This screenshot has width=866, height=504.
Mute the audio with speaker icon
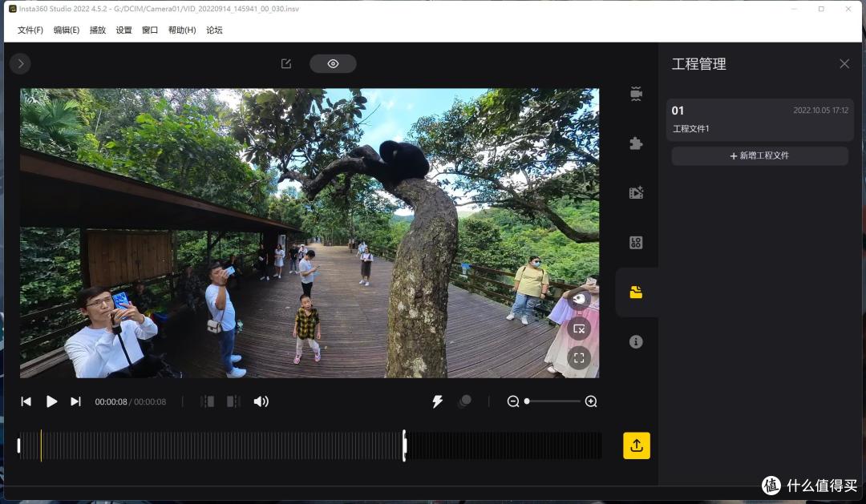coord(261,401)
